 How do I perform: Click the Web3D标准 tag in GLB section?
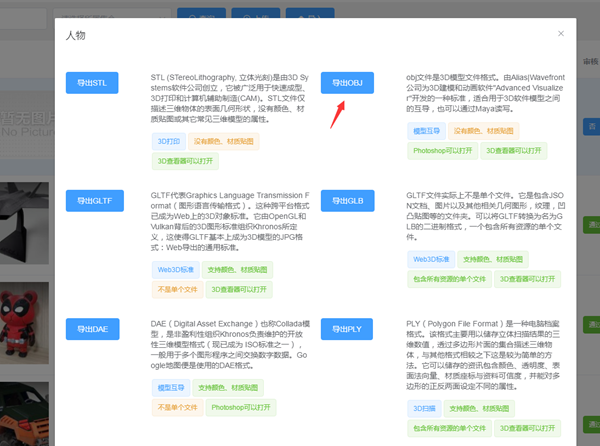tap(429, 258)
